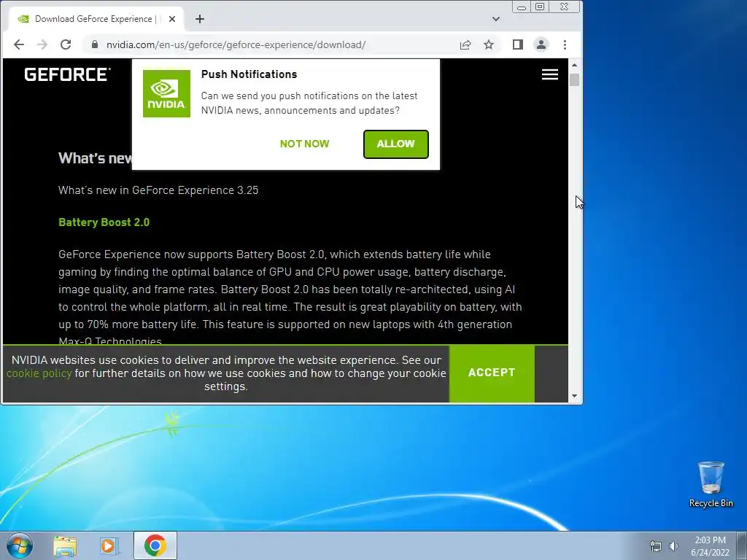The image size is (747, 560).
Task: Click the Battery Boost 2.0 heading
Action: (104, 222)
